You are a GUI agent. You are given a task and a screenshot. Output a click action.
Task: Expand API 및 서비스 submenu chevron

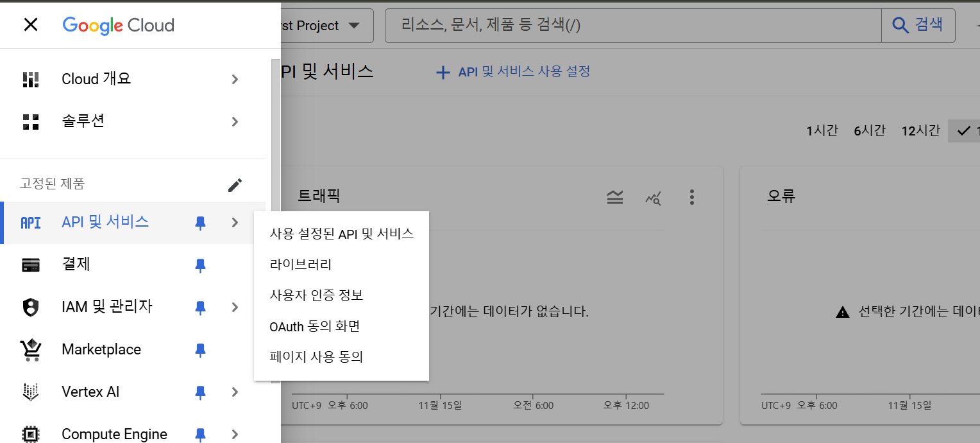click(x=235, y=223)
